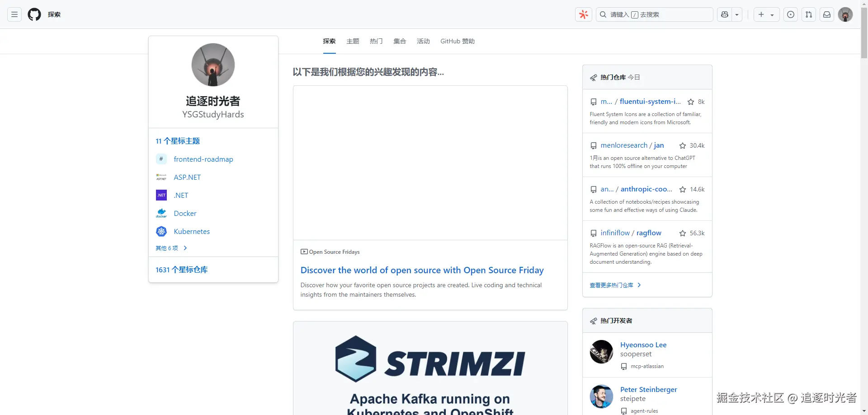Open the fluentui-system-icons repository name link

tap(650, 102)
